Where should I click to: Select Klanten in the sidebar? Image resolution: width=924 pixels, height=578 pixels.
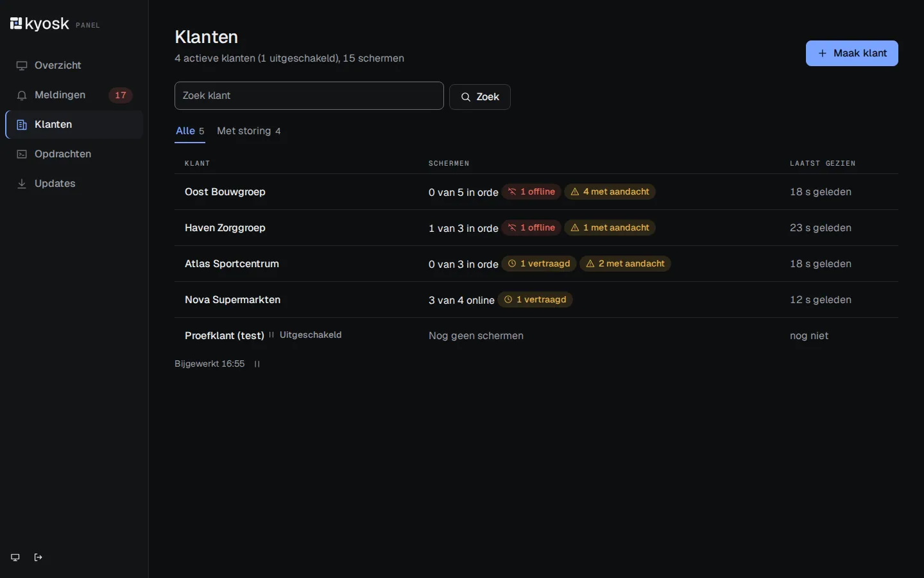(x=74, y=125)
